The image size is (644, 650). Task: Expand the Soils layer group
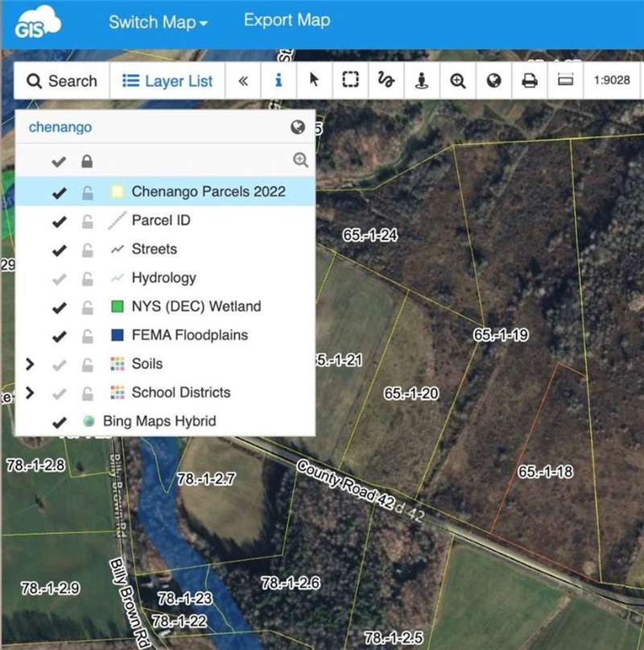(x=30, y=364)
